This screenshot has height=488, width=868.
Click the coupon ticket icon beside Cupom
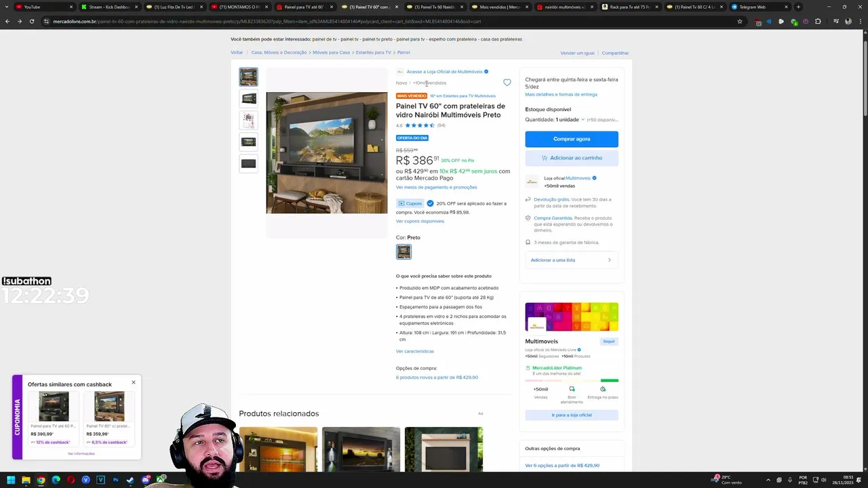point(401,203)
